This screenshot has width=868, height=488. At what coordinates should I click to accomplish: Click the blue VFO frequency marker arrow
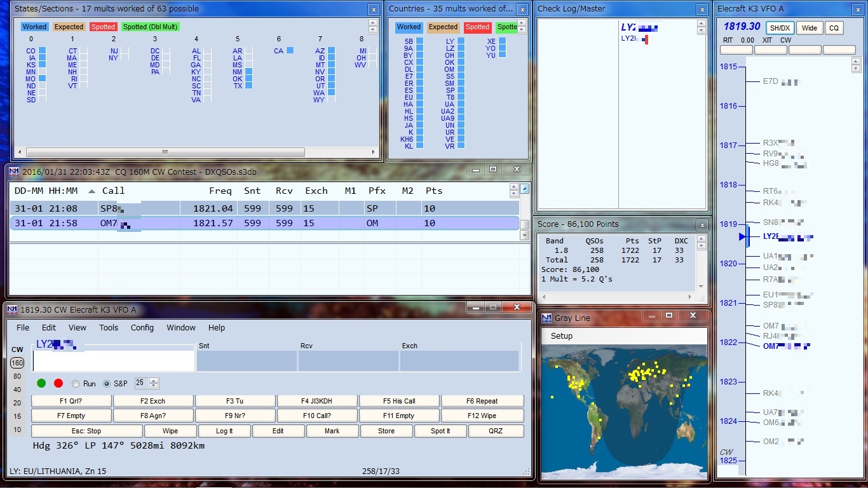coord(742,236)
